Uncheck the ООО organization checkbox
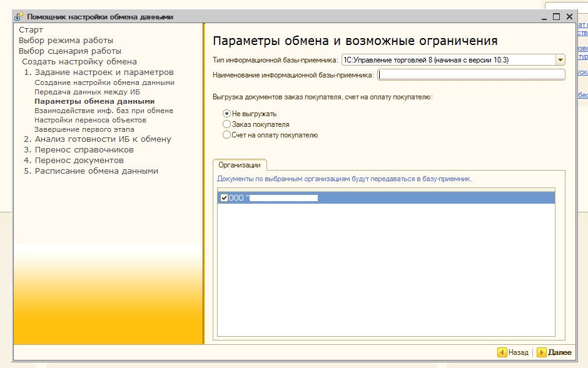Screen dimensions: 588x368 click(x=225, y=198)
